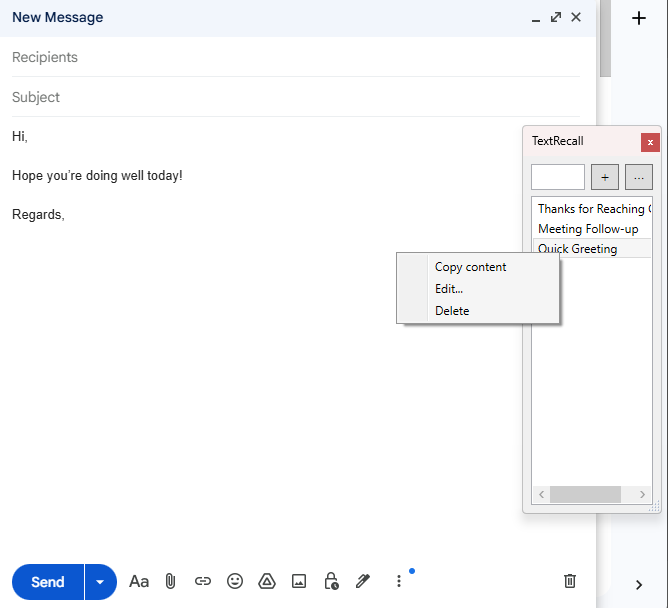Select Edit... in the context menu
Viewport: 668px width, 608px height.
click(449, 289)
